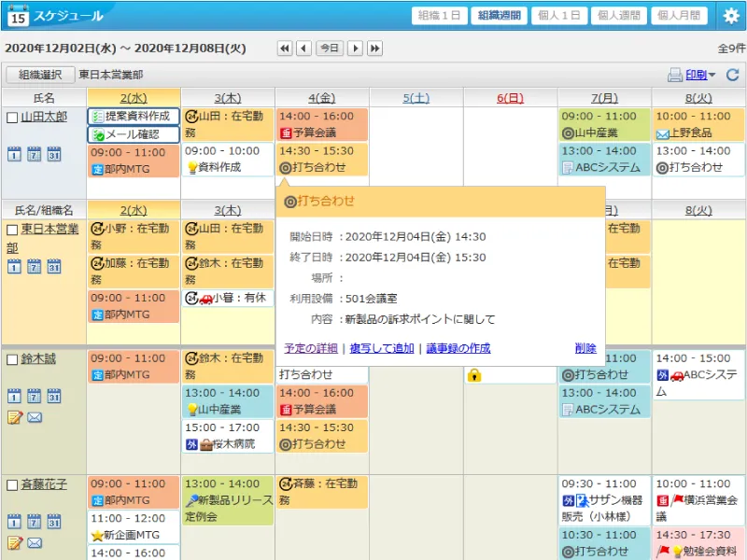Open 予定の詳細 link in popup
The height and width of the screenshot is (560, 747).
tap(311, 348)
